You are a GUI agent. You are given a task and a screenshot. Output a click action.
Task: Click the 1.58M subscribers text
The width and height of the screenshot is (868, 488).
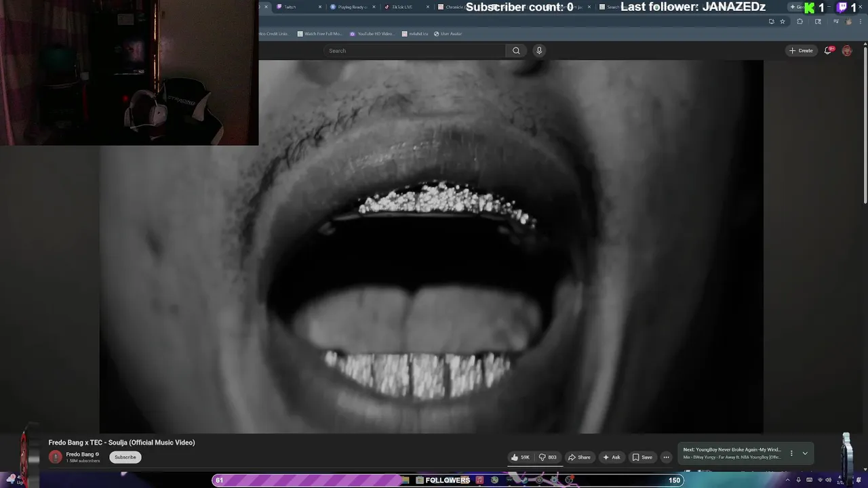83,461
